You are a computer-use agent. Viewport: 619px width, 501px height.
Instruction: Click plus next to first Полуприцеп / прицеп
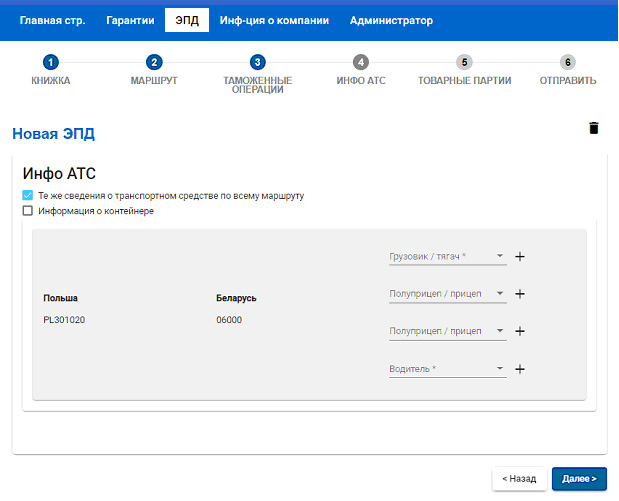point(520,294)
